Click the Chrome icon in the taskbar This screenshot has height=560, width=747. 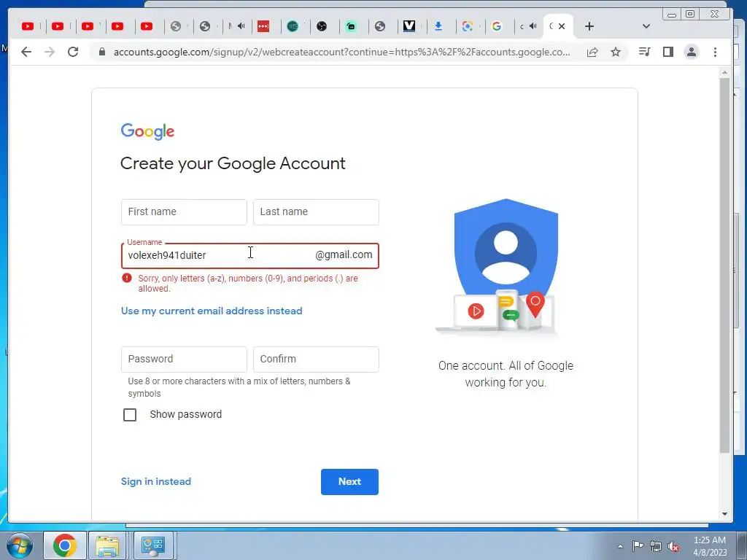(x=65, y=545)
